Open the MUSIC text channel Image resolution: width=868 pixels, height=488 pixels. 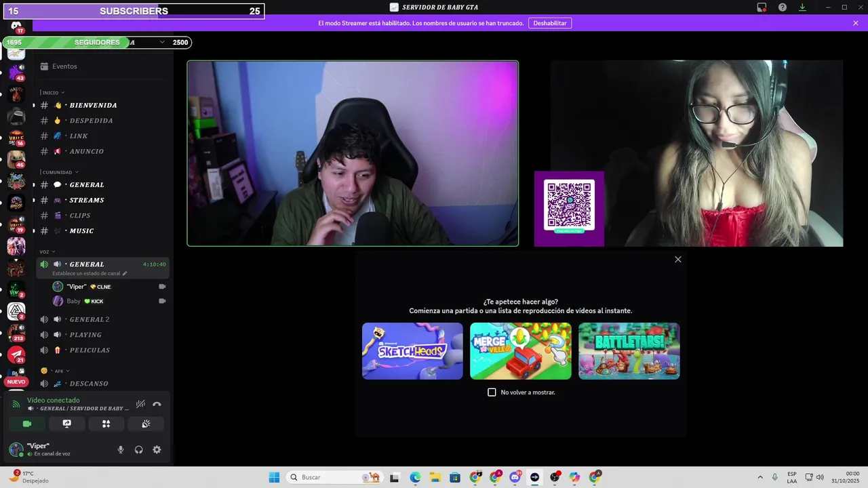[x=103, y=230]
